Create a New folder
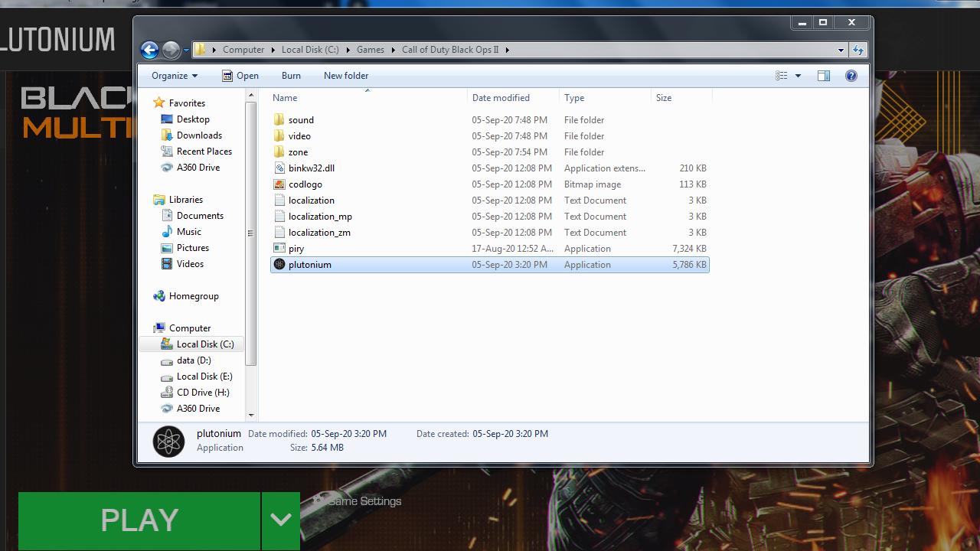 tap(346, 76)
